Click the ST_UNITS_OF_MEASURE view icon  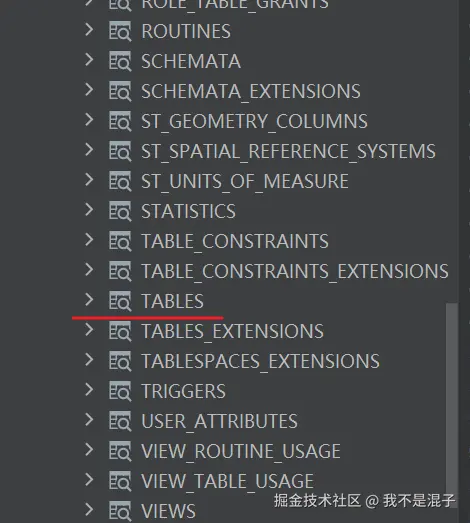(120, 181)
